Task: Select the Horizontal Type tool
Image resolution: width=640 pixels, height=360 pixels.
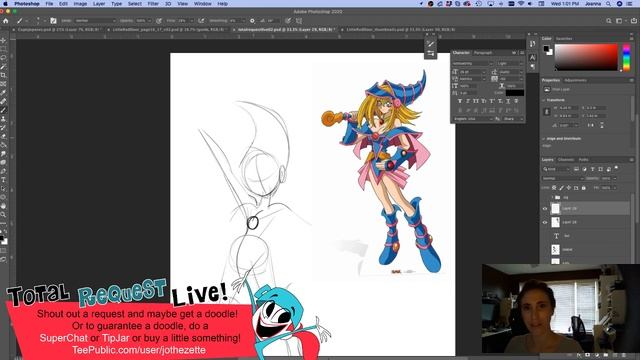Action: coord(3,180)
